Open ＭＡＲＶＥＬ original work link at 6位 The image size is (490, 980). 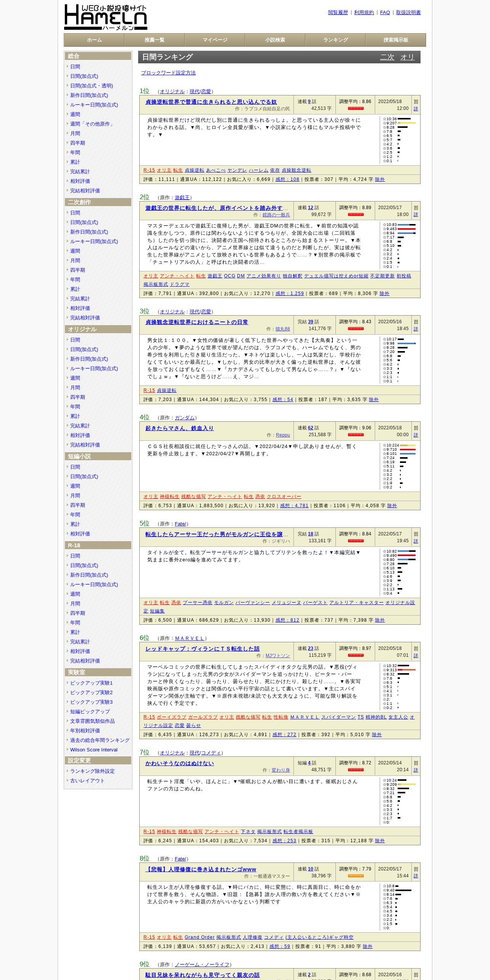pyautogui.click(x=190, y=638)
